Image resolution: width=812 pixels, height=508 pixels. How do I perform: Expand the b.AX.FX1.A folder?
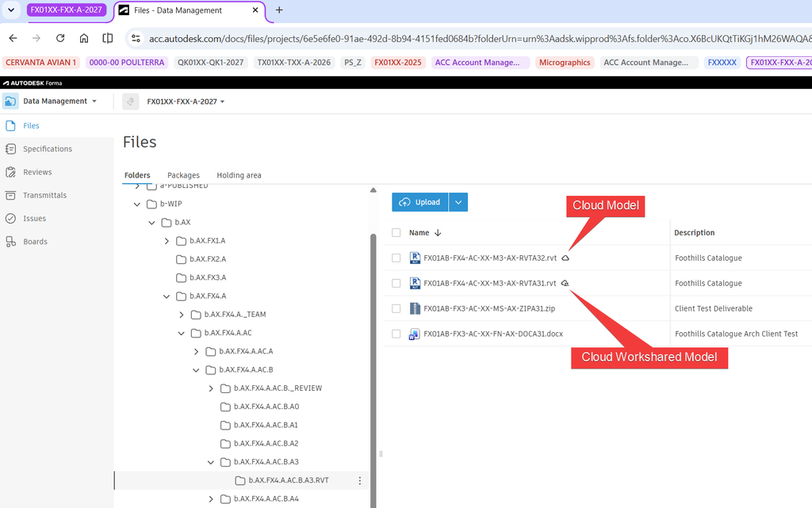coord(167,241)
